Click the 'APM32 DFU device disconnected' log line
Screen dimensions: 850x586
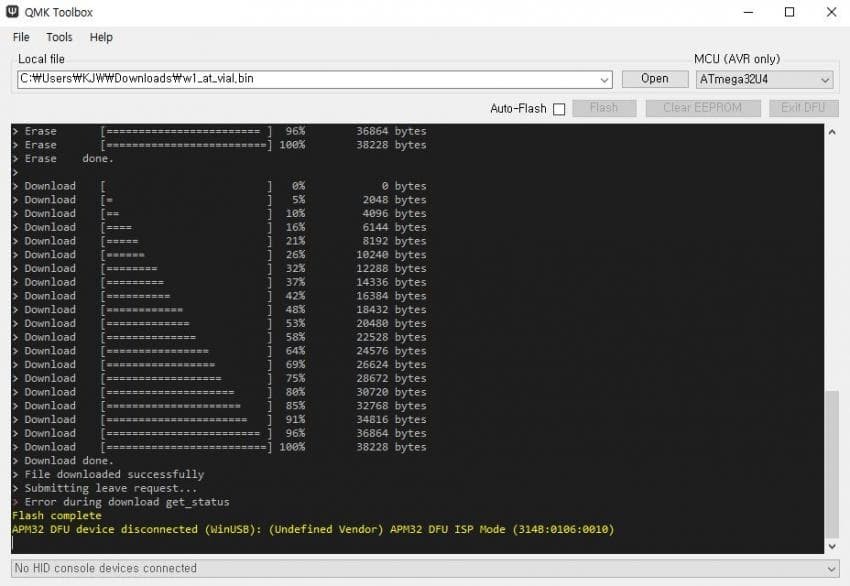(313, 529)
